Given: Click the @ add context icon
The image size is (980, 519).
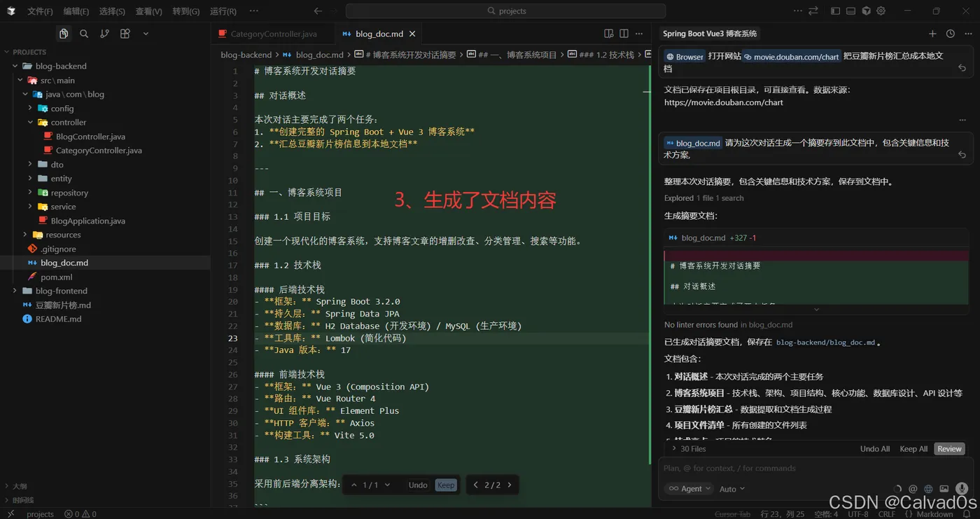Looking at the screenshot, I should (x=913, y=489).
